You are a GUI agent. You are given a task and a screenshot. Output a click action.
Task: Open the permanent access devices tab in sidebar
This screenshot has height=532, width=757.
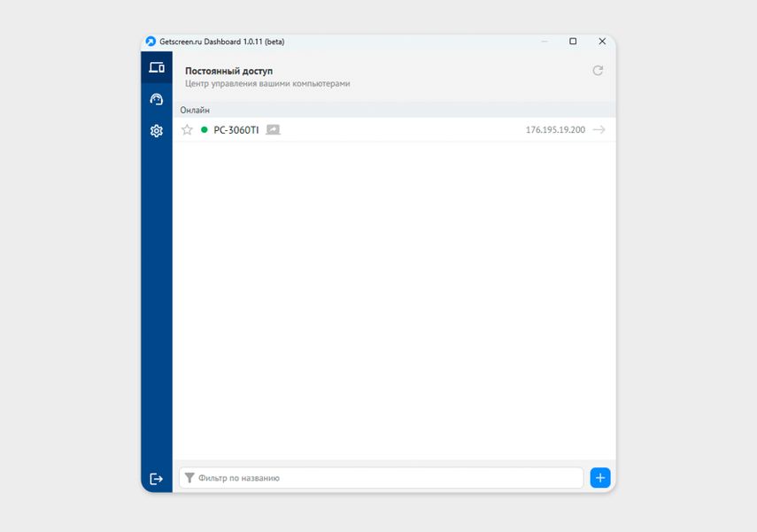(x=157, y=67)
